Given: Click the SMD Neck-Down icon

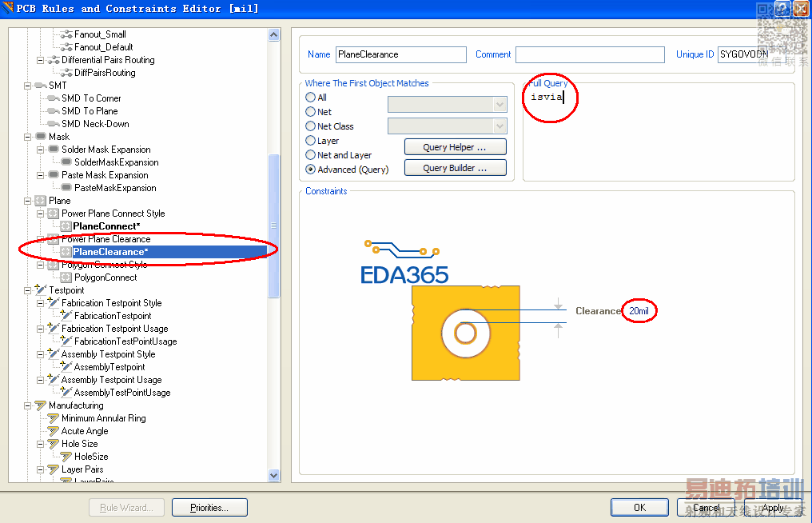Looking at the screenshot, I should point(54,124).
